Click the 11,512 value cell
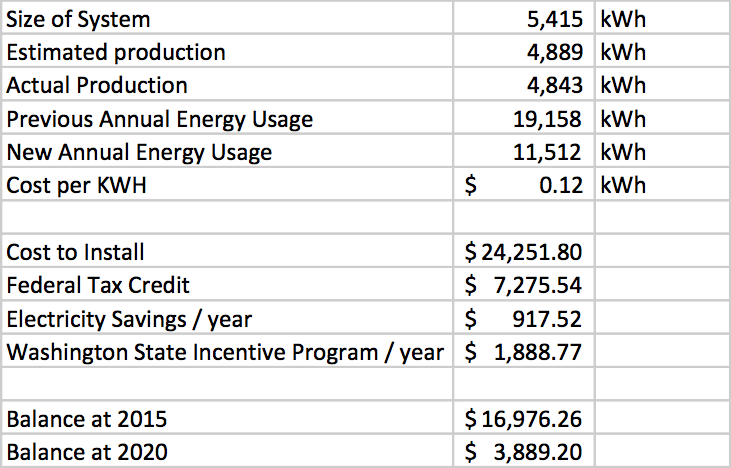This screenshot has width=731, height=468. (524, 151)
